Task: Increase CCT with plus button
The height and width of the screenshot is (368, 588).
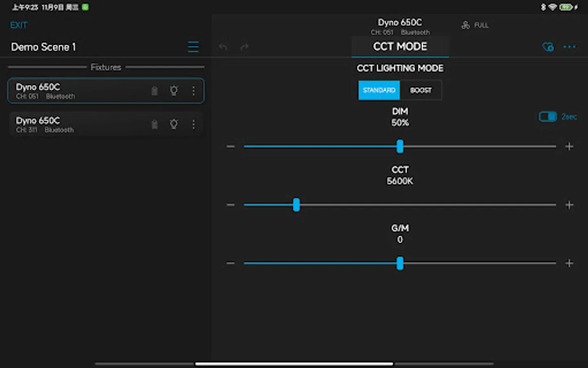Action: click(x=569, y=205)
